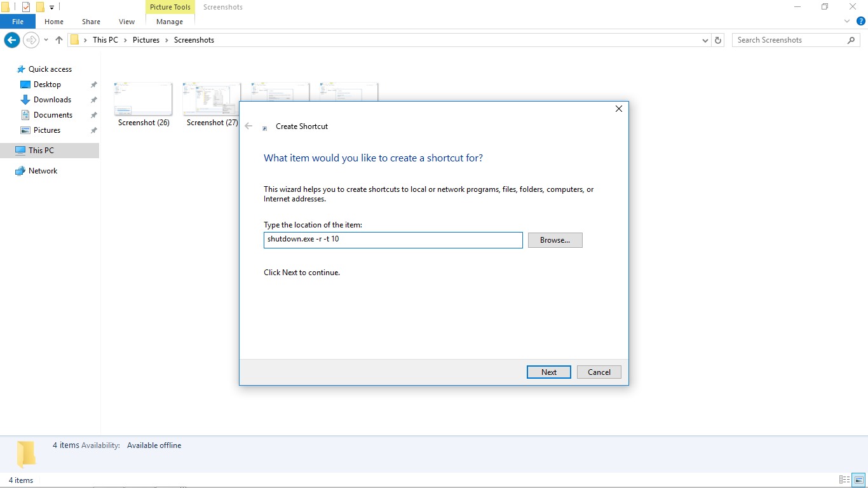
Task: Click the back arrow in Create Shortcut dialog
Action: coord(248,126)
